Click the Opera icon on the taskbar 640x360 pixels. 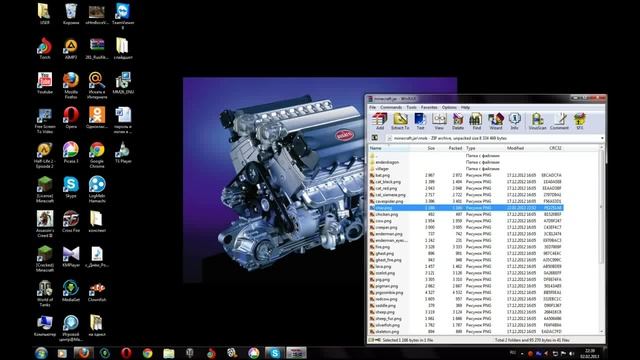(x=126, y=353)
